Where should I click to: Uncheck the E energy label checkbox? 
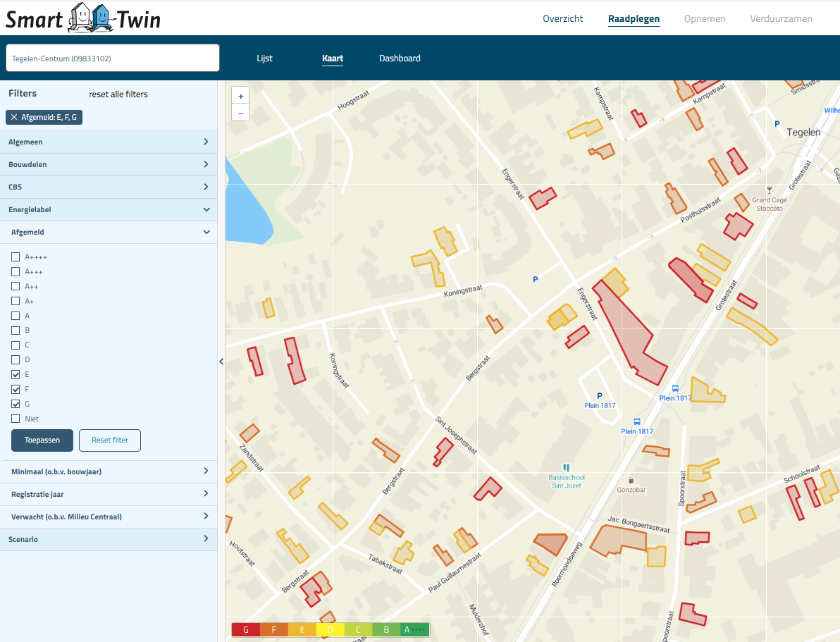click(x=16, y=374)
